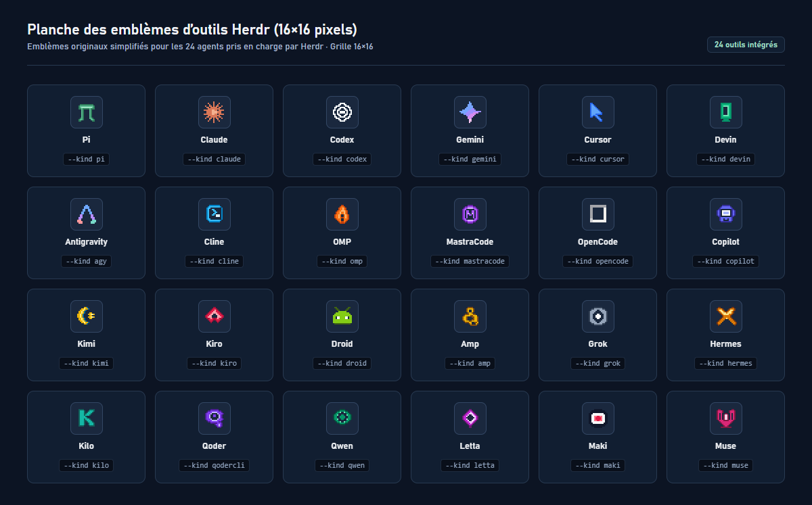Screen dimensions: 812x505
Task: Click the Droid android emblem
Action: tap(342, 316)
